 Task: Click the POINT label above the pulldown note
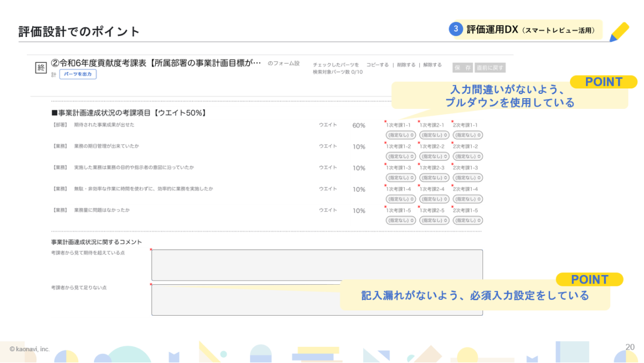603,82
